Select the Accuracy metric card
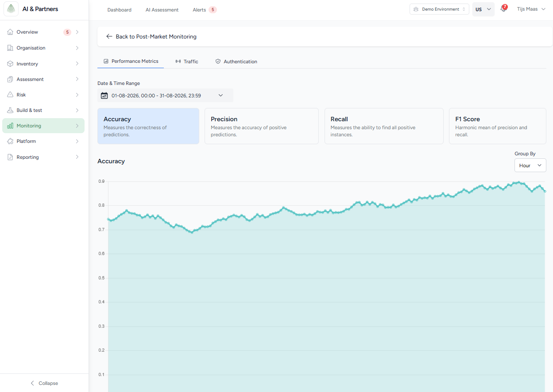553x392 pixels. tap(148, 126)
